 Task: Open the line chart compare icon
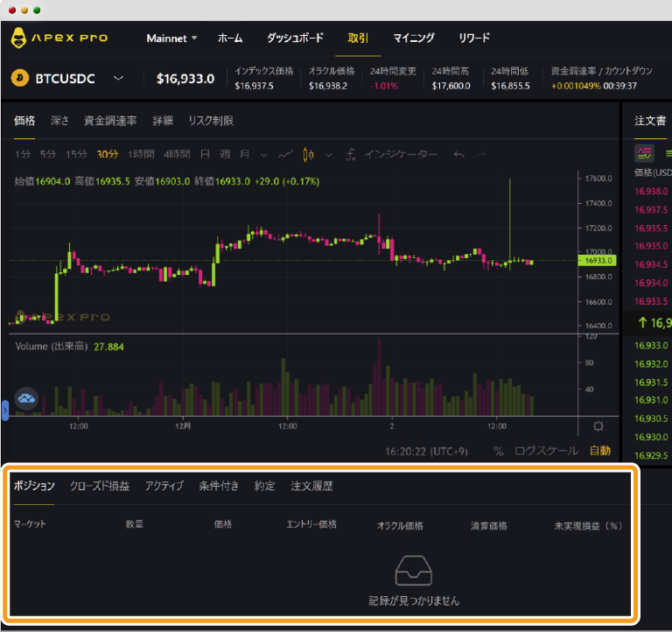(x=285, y=154)
